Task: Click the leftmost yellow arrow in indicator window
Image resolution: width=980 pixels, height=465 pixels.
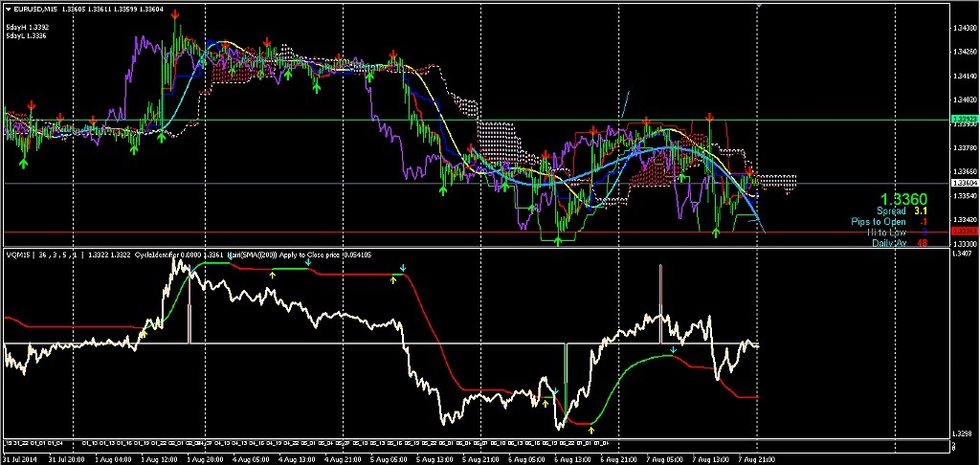Action: tap(144, 334)
